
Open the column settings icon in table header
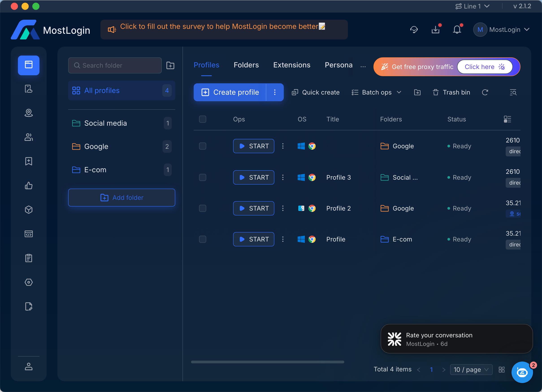(507, 119)
